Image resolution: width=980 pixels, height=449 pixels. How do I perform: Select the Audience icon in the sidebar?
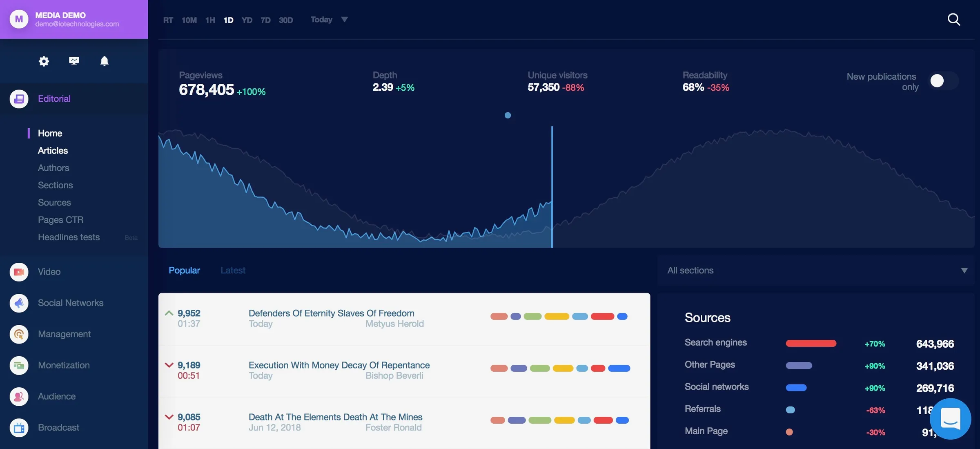pos(19,396)
